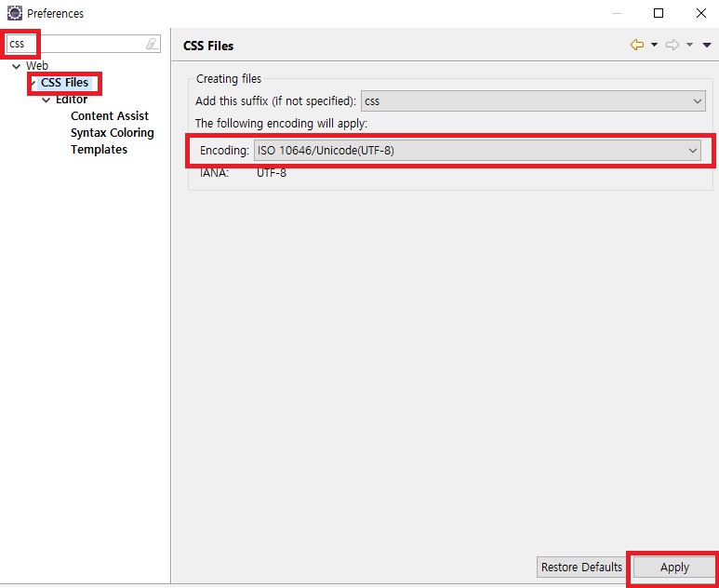Viewport: 719px width, 588px height.
Task: Open Syntax Coloring preferences
Action: (113, 133)
